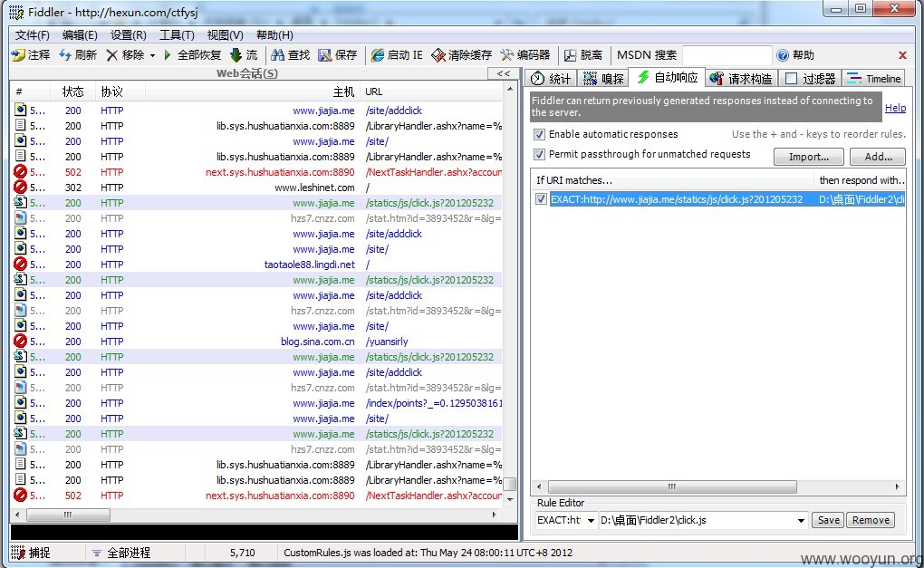Expand the response file path dropdown

point(801,520)
